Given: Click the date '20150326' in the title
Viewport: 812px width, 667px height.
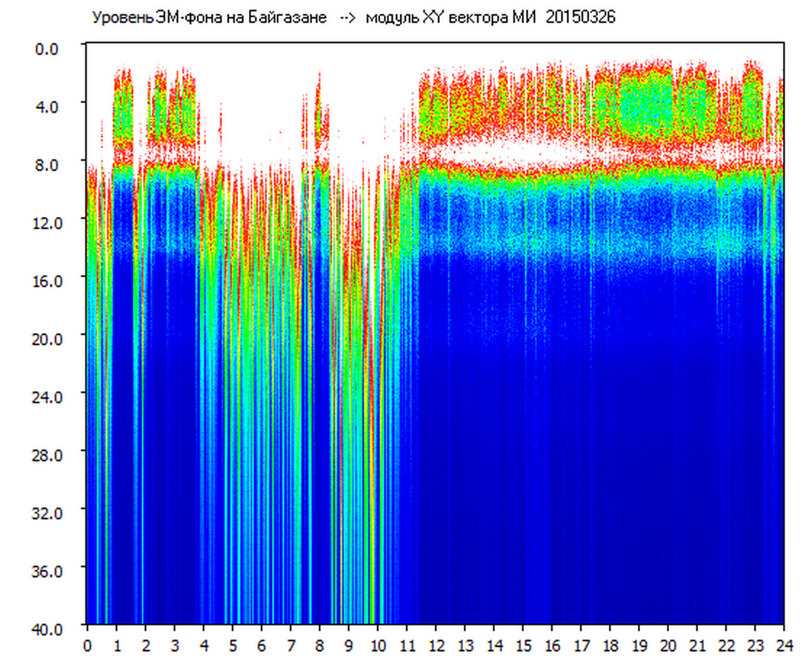Looking at the screenshot, I should tap(580, 18).
